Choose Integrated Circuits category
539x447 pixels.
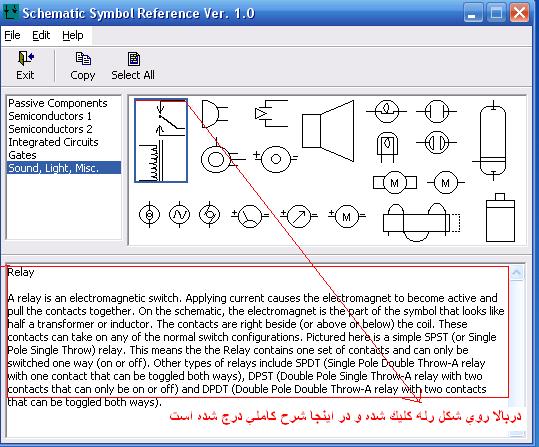click(x=53, y=142)
